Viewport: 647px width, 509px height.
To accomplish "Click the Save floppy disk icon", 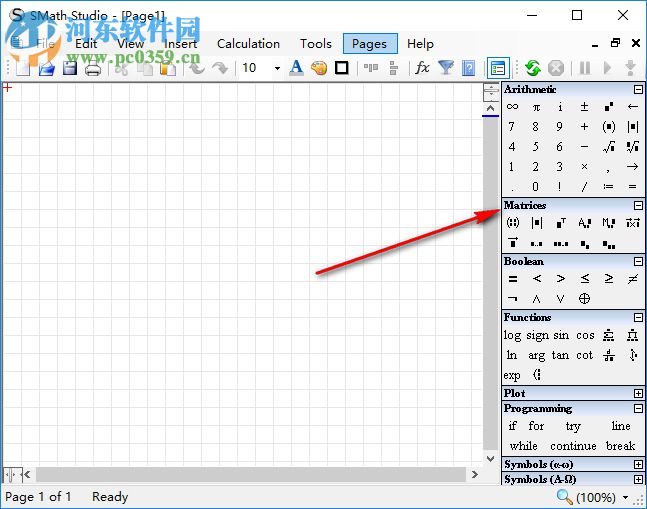I will [x=70, y=68].
